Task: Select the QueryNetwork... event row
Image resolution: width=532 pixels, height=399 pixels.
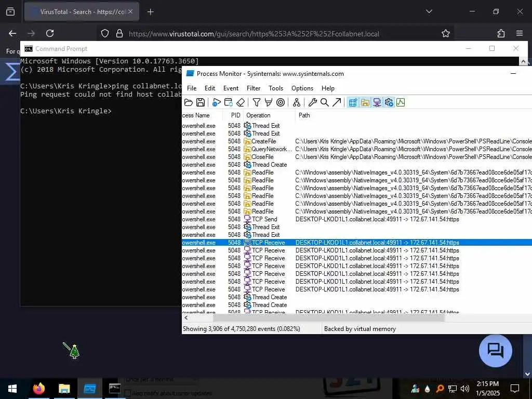Action: 357,149
